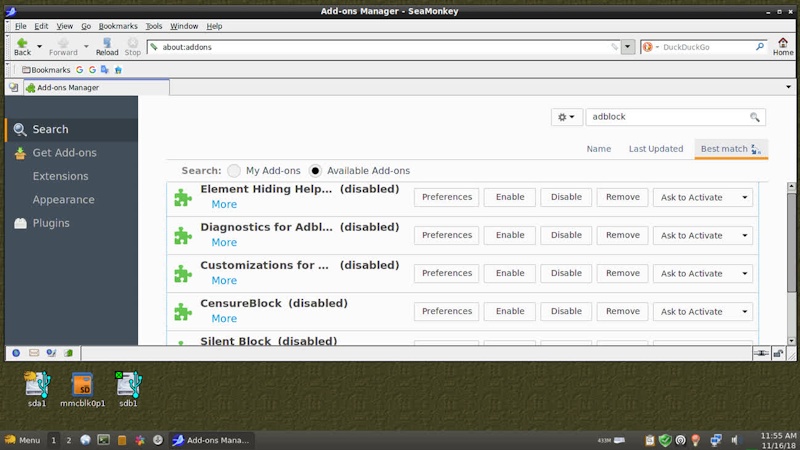
Task: Select Plugins category in sidebar
Action: tap(71, 223)
